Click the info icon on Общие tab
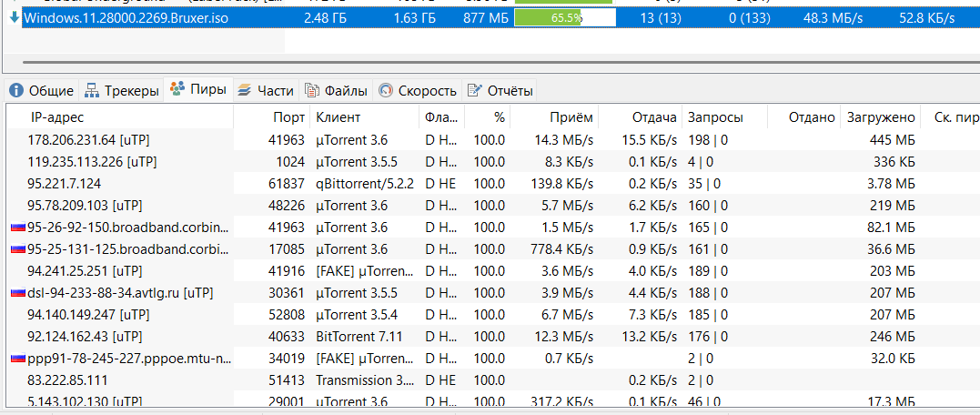 pos(16,91)
